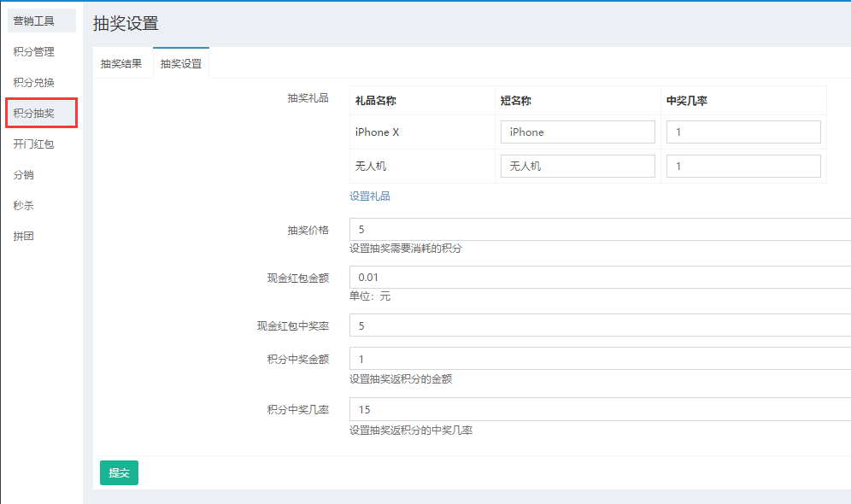
Task: Open 积分管理 in the sidebar
Action: (34, 51)
